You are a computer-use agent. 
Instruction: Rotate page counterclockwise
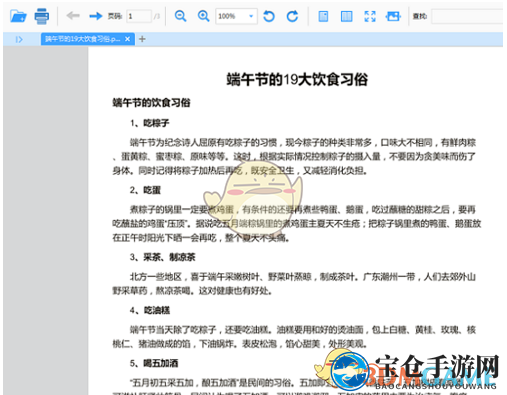(x=269, y=16)
